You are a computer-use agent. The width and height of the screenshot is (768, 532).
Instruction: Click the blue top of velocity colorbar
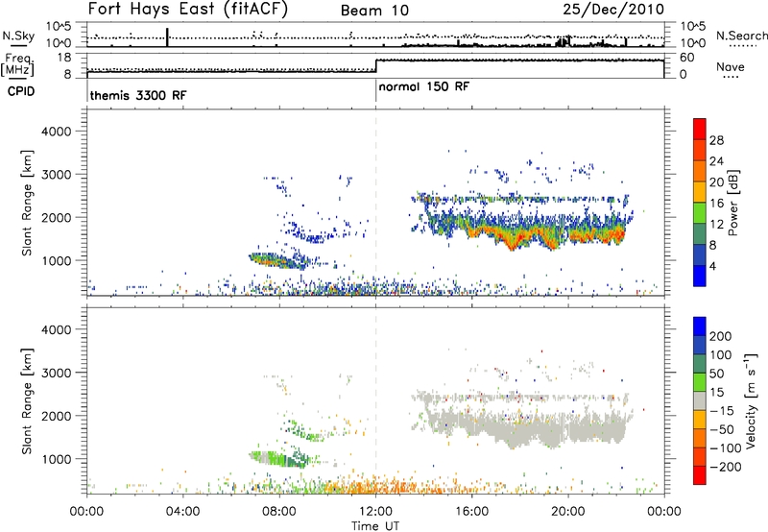pos(700,326)
